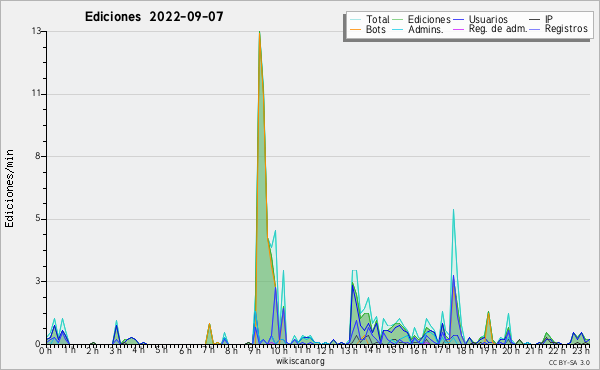Click the magenta Reg. de adm. swatch
Viewport: 600px width, 370px height.
(x=458, y=29)
